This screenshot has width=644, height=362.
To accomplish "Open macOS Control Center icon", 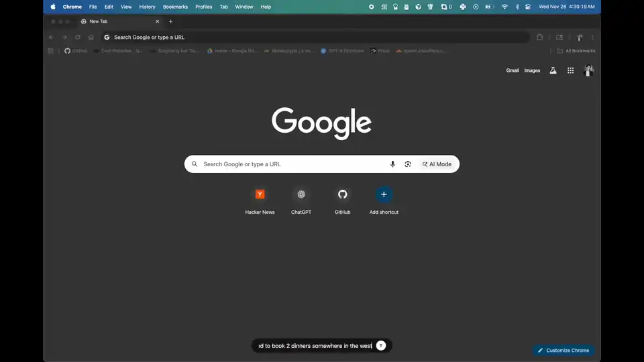I will tap(528, 7).
